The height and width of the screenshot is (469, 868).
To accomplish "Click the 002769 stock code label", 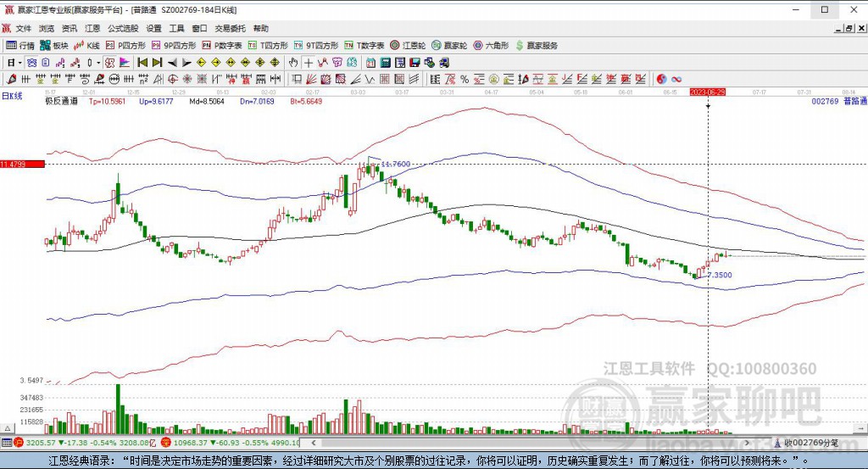I will pyautogui.click(x=825, y=101).
